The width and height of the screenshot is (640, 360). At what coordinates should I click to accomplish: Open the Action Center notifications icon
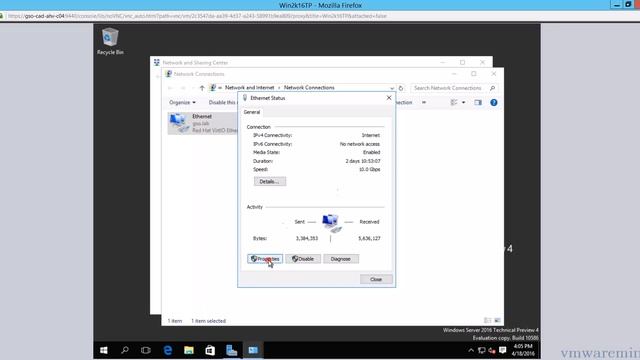pyautogui.click(x=503, y=350)
